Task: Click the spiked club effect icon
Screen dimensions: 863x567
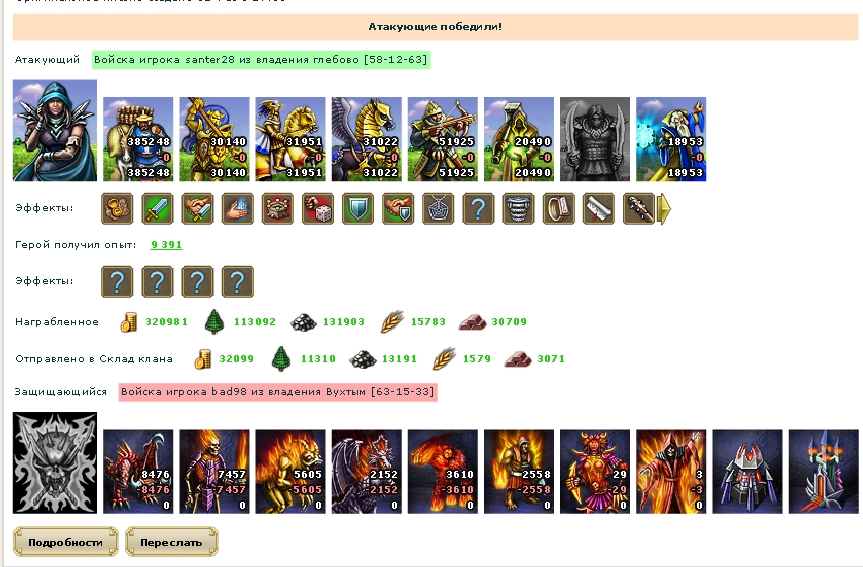Action: [639, 209]
